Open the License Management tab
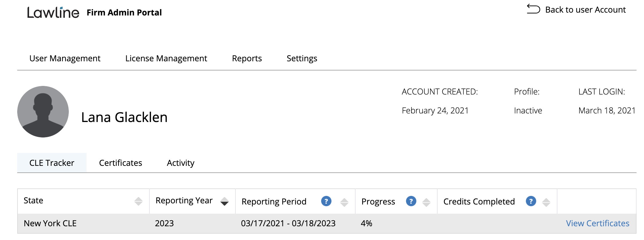 pos(166,58)
